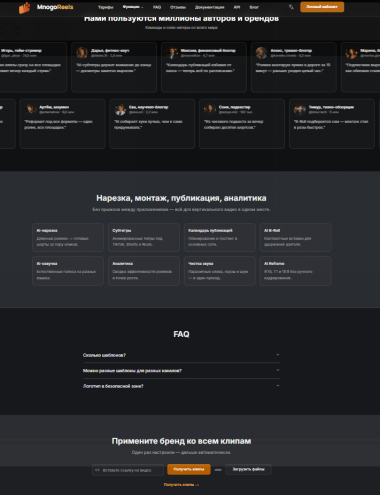Click Артём шоумен avatar photo

tap(30, 109)
